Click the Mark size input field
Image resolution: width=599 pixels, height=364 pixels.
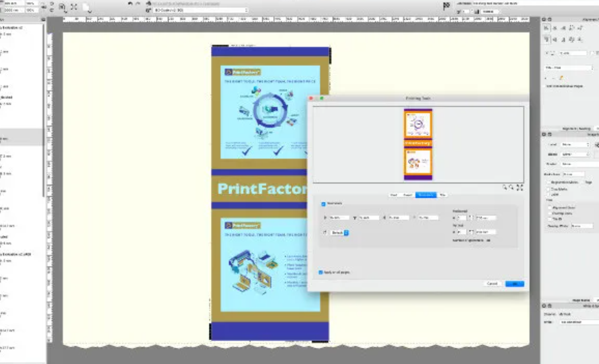[574, 174]
